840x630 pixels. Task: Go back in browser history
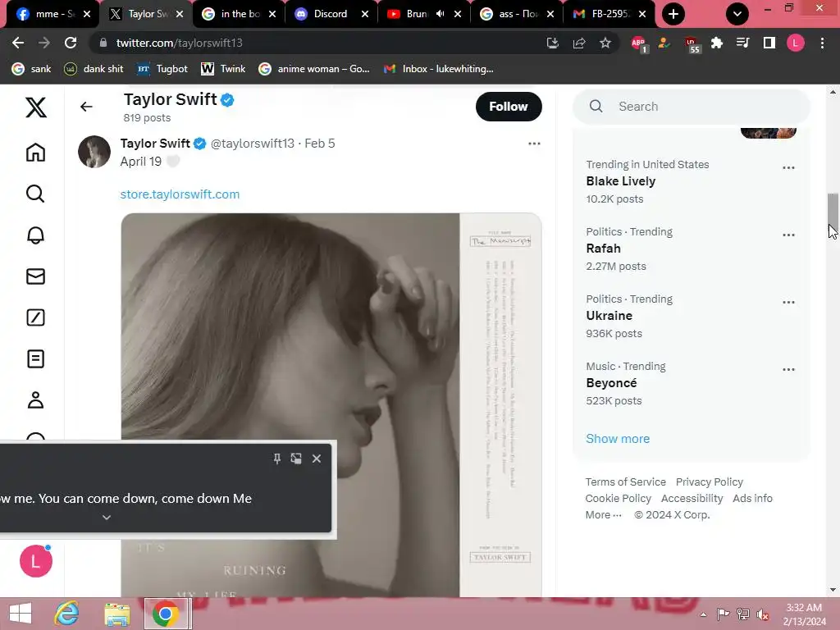point(18,43)
